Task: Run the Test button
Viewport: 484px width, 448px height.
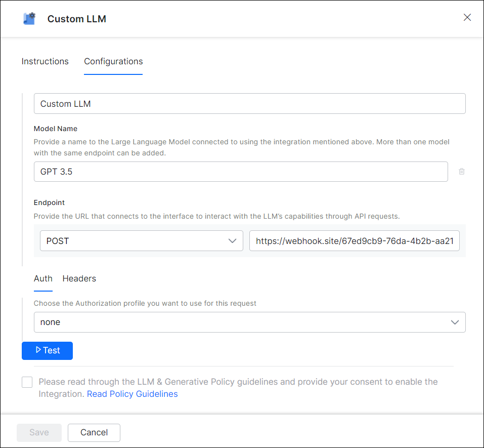Action: (47, 351)
